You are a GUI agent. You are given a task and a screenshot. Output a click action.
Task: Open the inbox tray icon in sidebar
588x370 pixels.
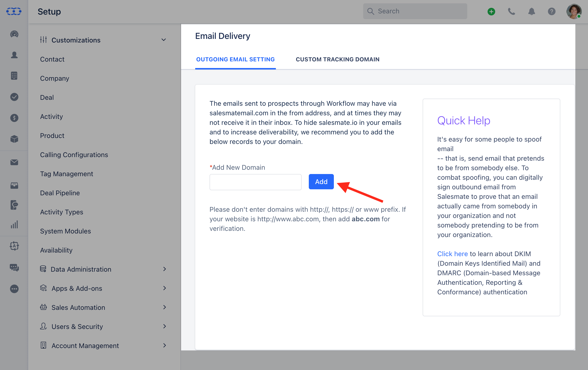14,185
